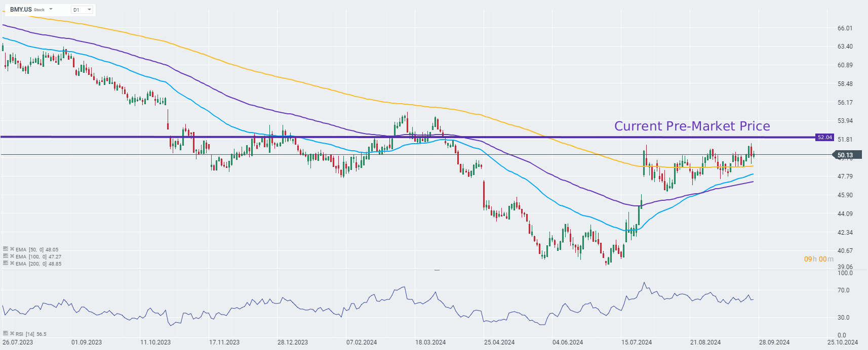Screen dimensions: 868x350
Task: Click the 26.07.2023 date label
Action: [x=18, y=342]
